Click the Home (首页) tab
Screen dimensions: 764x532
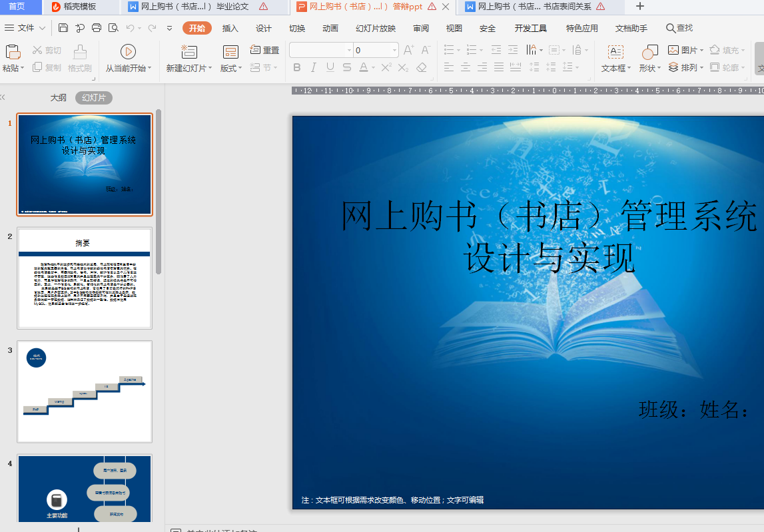(x=17, y=7)
